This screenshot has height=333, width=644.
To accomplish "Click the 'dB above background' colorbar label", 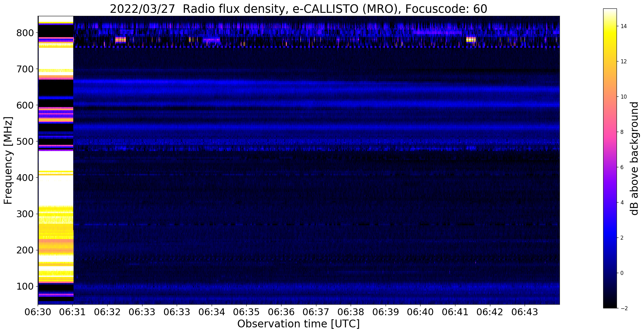I will (x=635, y=159).
